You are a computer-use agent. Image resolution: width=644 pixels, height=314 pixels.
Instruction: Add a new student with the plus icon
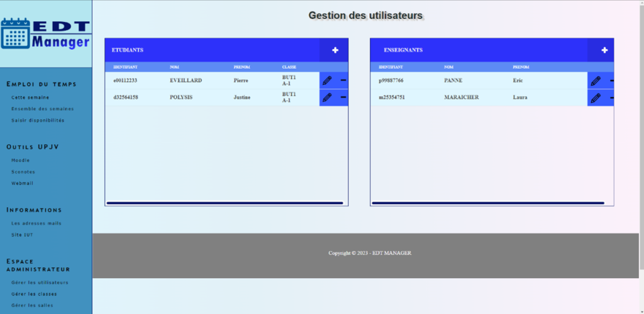[335, 50]
